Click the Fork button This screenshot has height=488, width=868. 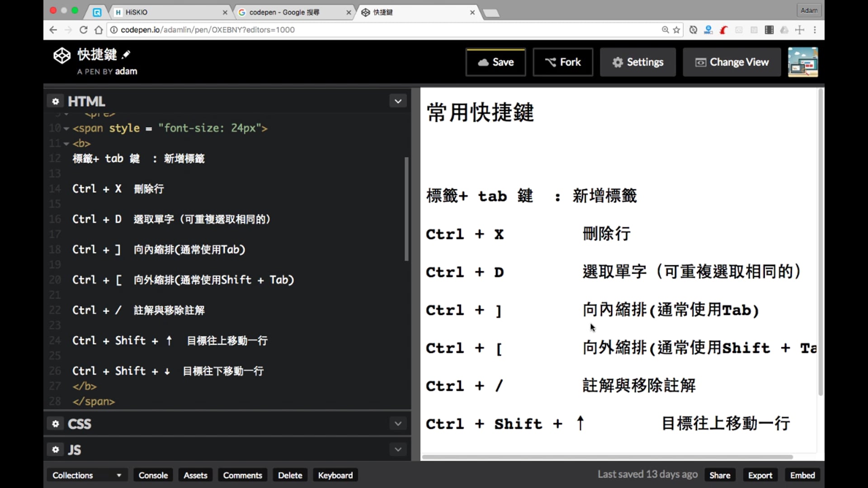point(563,62)
